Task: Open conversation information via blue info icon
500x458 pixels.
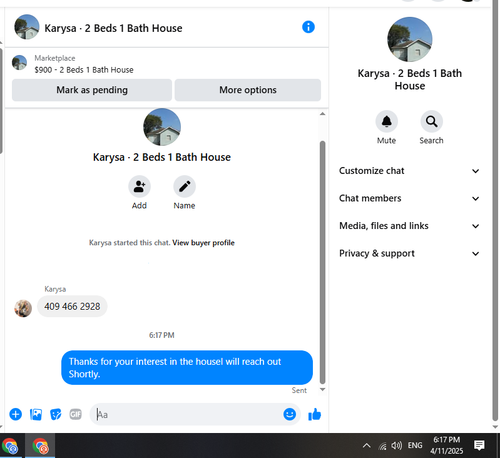Action: (x=308, y=27)
